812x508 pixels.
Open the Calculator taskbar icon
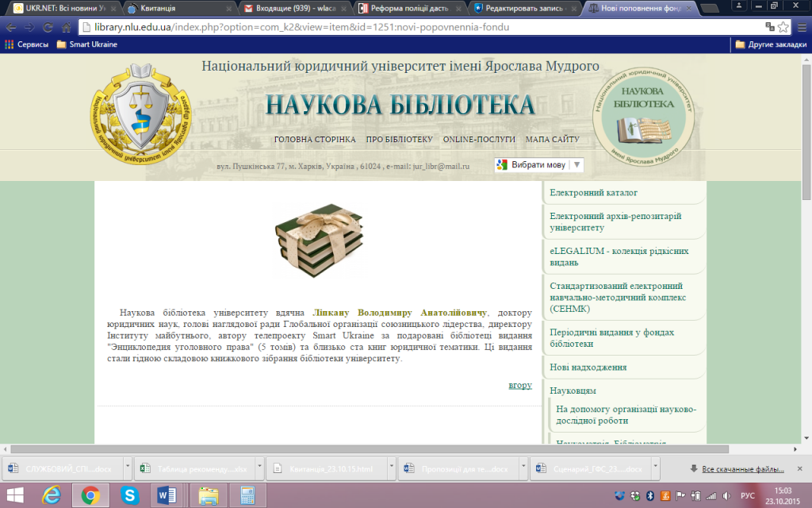(247, 496)
